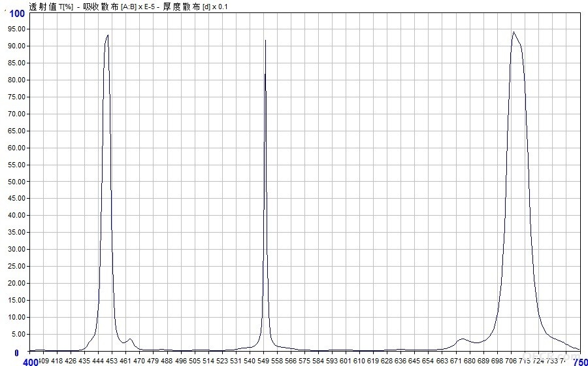
Task: Click the 95.00 y-axis label
Action: pos(16,29)
